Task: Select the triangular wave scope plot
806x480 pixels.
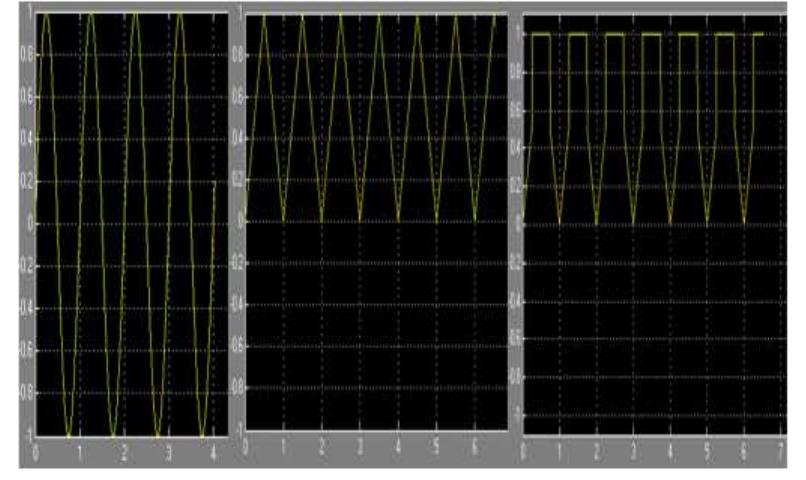Action: 376,222
